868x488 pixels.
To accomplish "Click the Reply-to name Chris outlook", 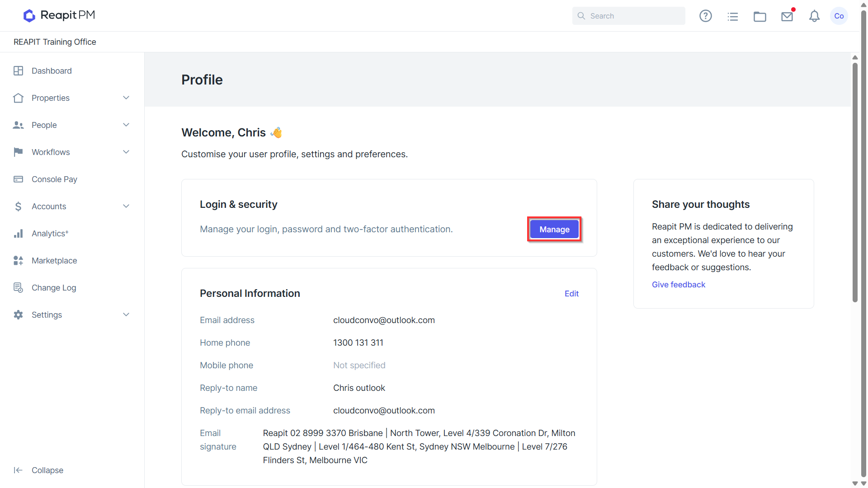I will point(359,388).
